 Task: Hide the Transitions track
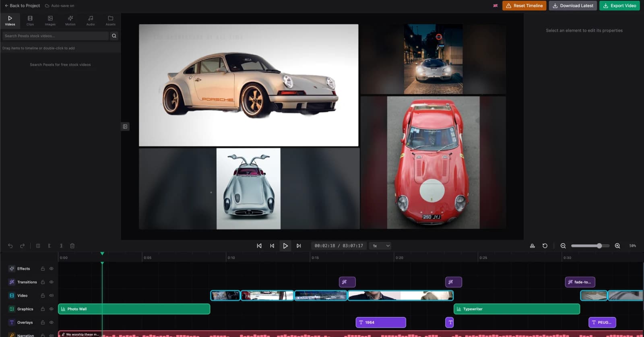tap(52, 282)
